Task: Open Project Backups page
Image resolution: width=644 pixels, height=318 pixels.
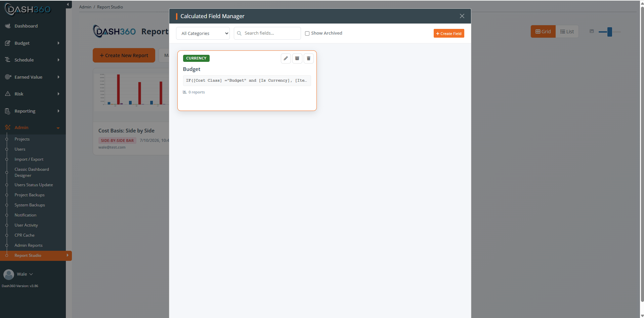Action: tap(30, 195)
